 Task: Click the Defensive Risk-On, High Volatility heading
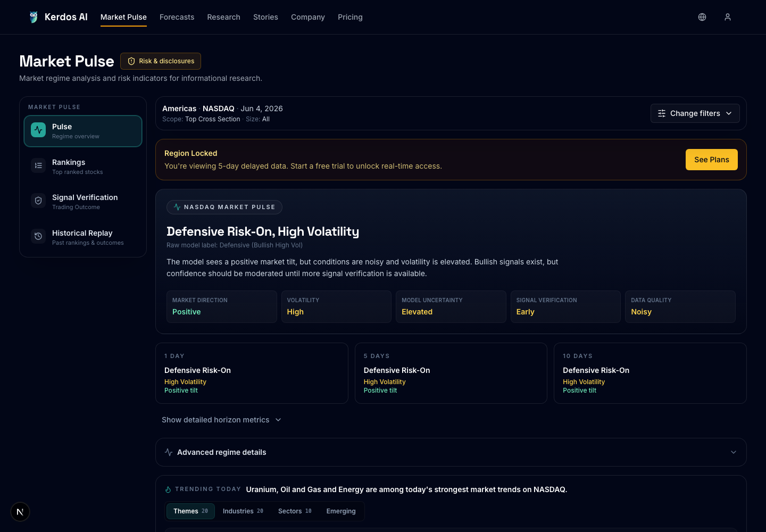(263, 231)
